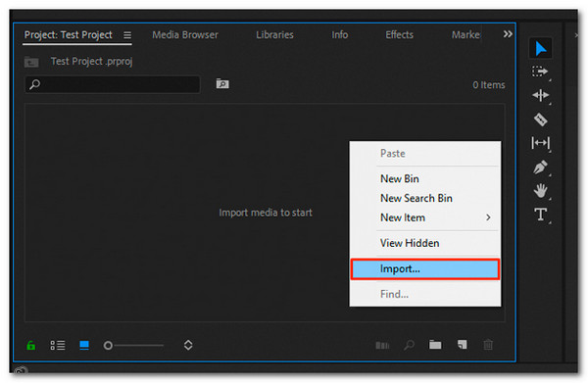Switch to Libraries tab
Viewport: 588px width, 383px height.
coord(274,35)
